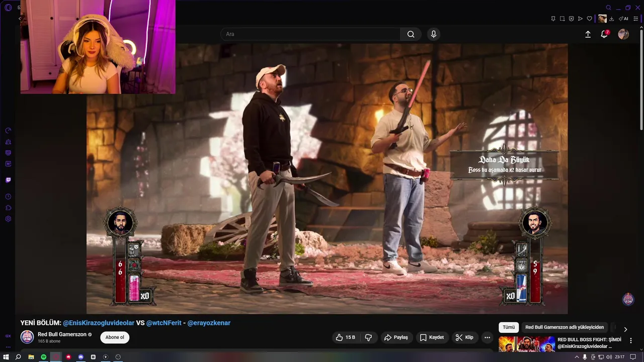Select the Tümü filter chip
This screenshot has width=644, height=362.
509,327
